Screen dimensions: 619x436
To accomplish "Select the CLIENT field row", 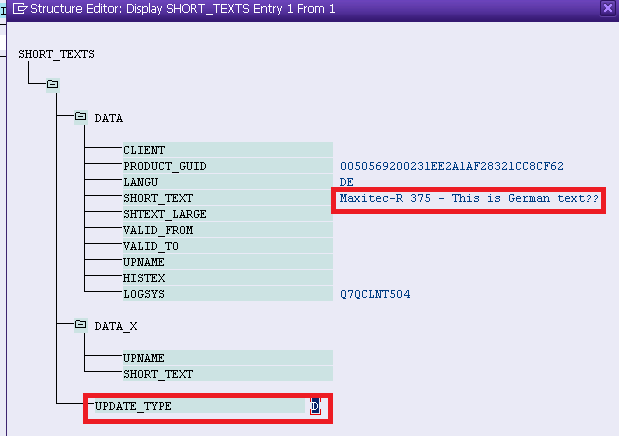I will 228,150.
